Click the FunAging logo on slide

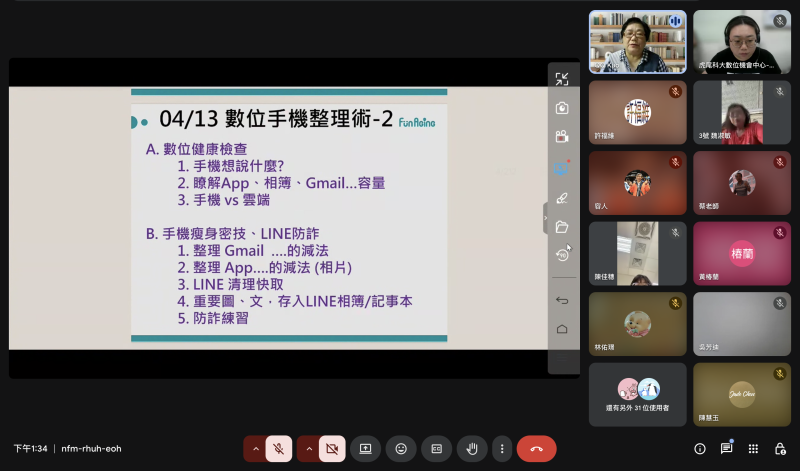[x=417, y=122]
